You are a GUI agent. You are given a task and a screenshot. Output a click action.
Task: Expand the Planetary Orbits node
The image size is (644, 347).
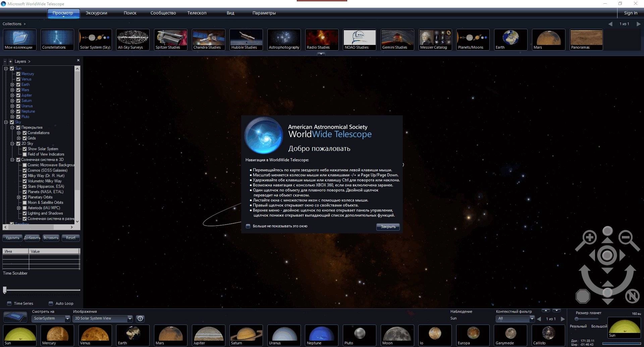point(19,197)
